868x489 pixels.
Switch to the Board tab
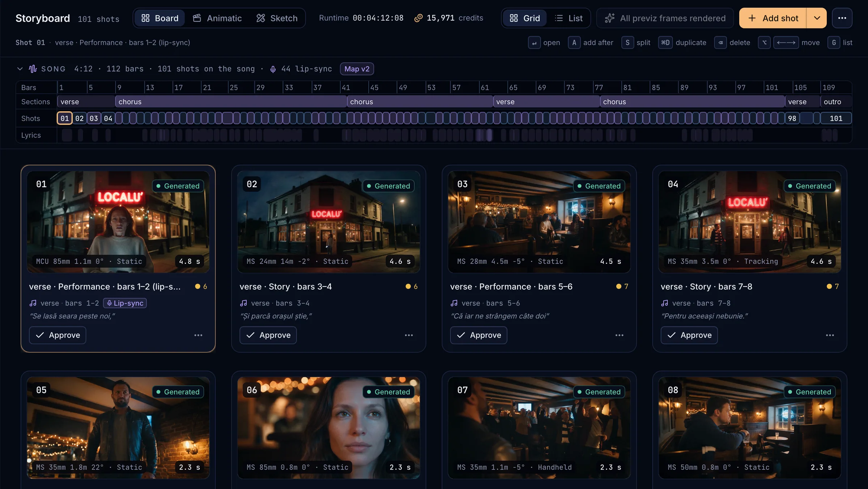coord(159,18)
